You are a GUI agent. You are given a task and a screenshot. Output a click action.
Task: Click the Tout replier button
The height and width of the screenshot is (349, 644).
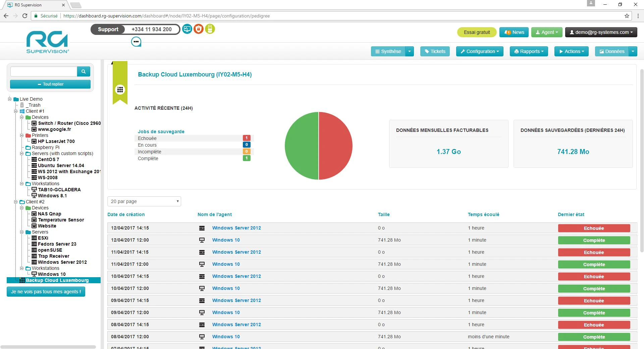tap(50, 84)
